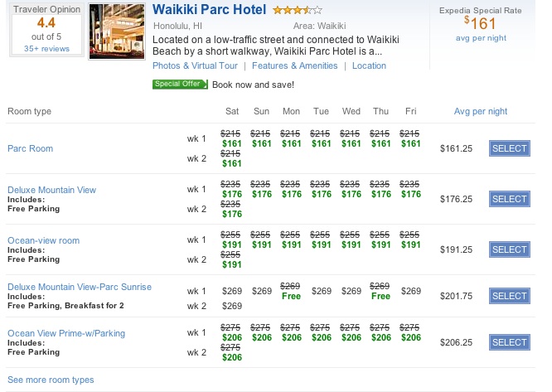Screen dimensions: 552x392
Task: Open the Deluxe Mountain View room link
Action: [x=51, y=190]
